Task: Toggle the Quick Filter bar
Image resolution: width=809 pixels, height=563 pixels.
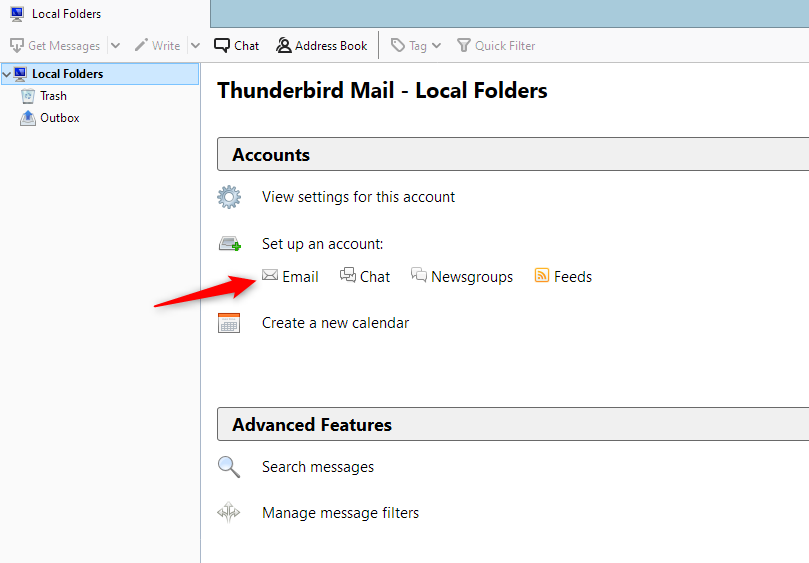Action: coord(496,45)
